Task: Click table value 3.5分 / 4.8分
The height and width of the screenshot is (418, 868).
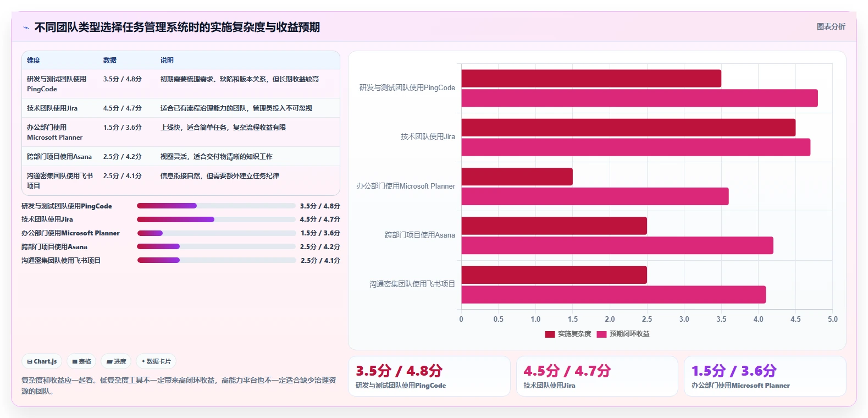Action: (x=123, y=79)
